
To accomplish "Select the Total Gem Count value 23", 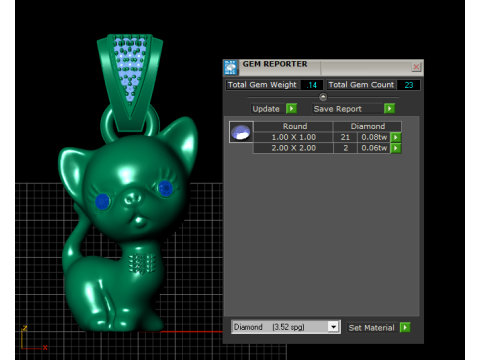I will (409, 85).
